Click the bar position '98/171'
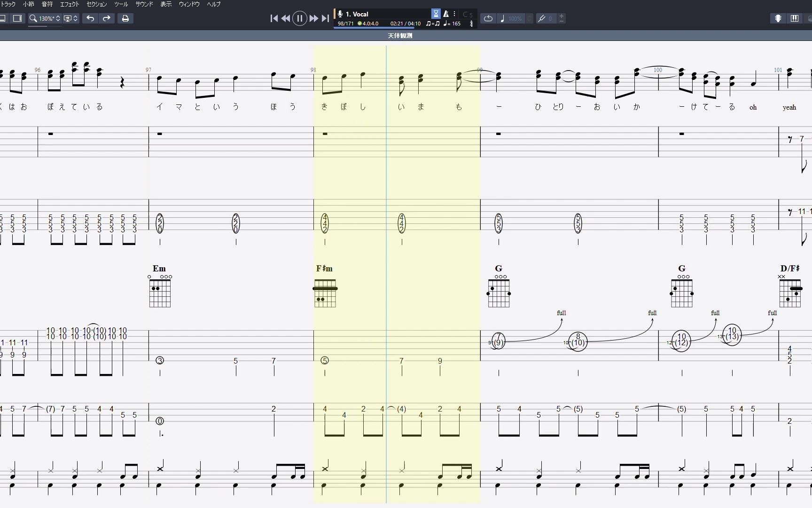Image resolution: width=812 pixels, height=508 pixels. pyautogui.click(x=345, y=24)
